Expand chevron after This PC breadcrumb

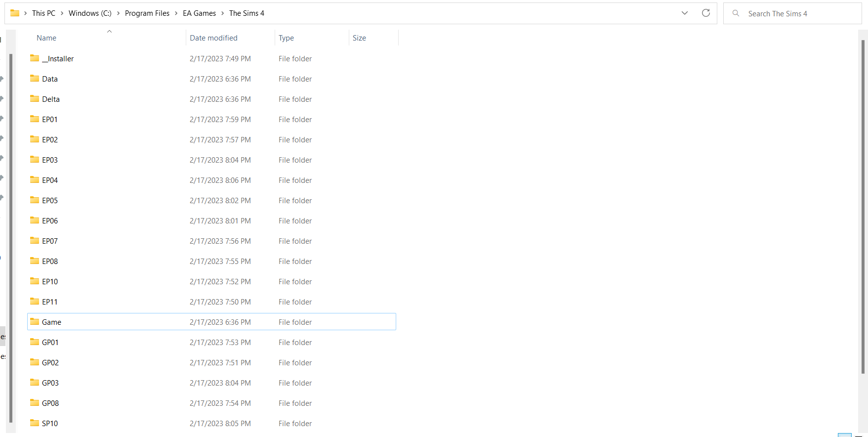pos(62,13)
